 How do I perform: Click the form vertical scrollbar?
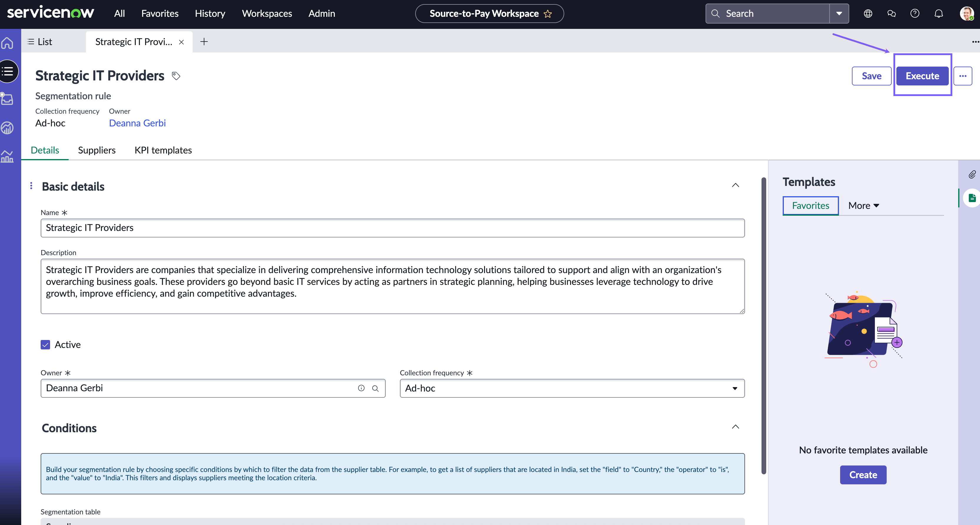pos(763,326)
